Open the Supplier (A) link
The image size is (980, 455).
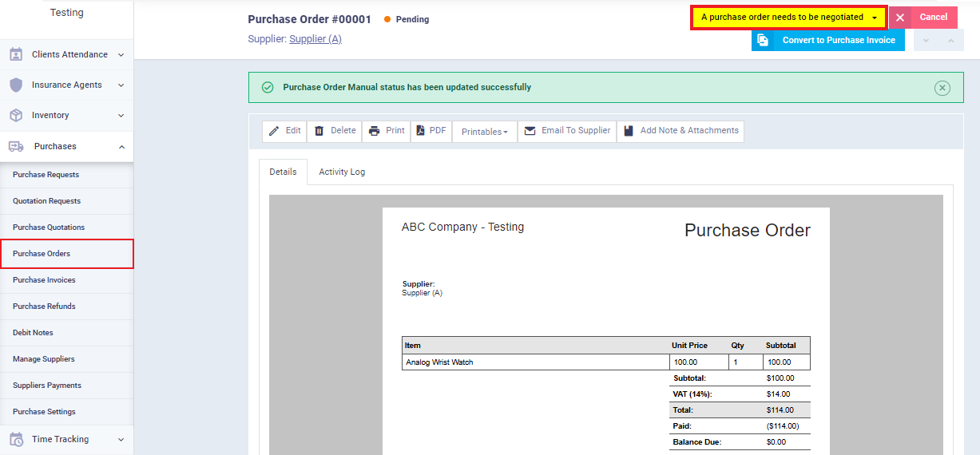[x=315, y=39]
